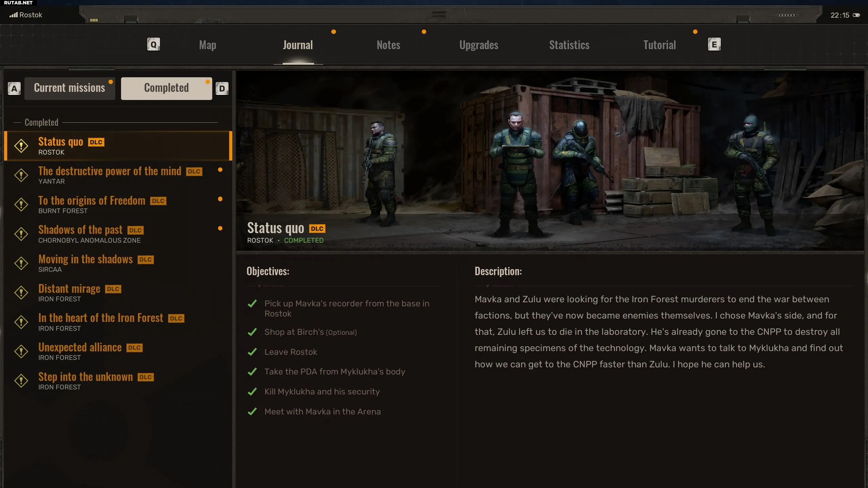The width and height of the screenshot is (868, 488).
Task: Click the Status quo mission banner image
Action: tap(550, 161)
